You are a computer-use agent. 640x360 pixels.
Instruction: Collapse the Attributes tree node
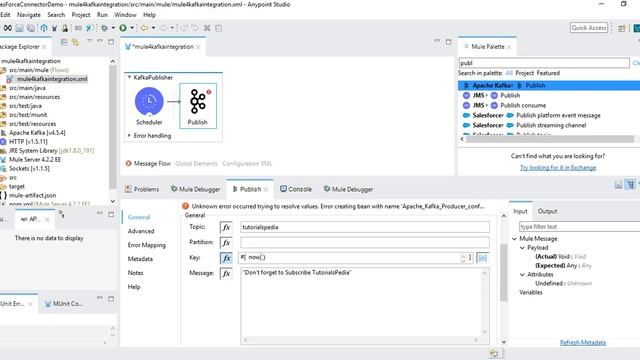pyautogui.click(x=522, y=275)
